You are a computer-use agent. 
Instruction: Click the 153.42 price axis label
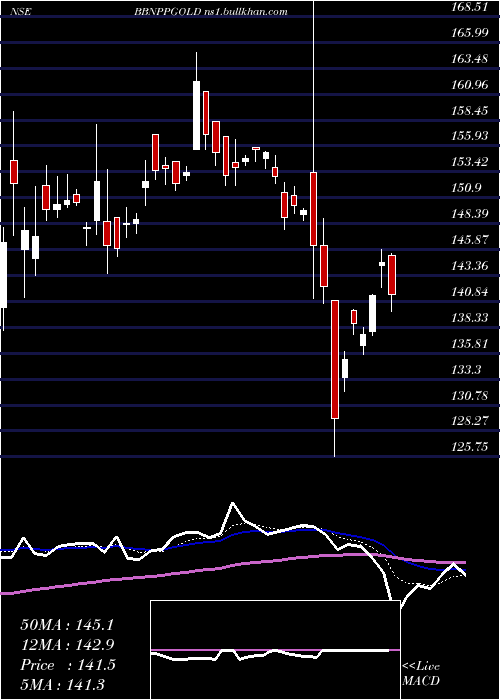(469, 162)
